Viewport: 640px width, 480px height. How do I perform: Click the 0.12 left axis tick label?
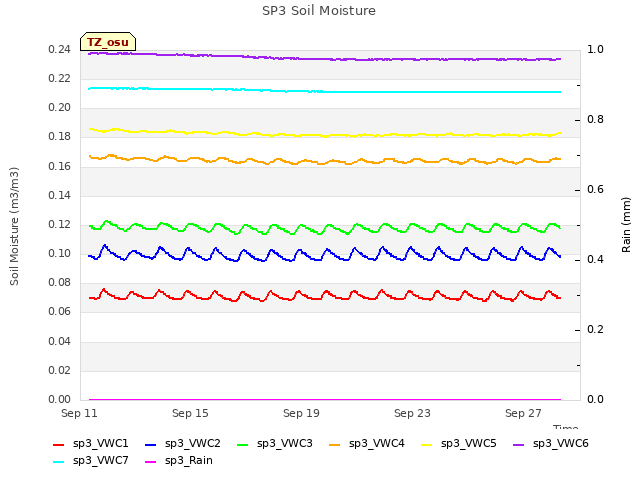click(x=59, y=224)
